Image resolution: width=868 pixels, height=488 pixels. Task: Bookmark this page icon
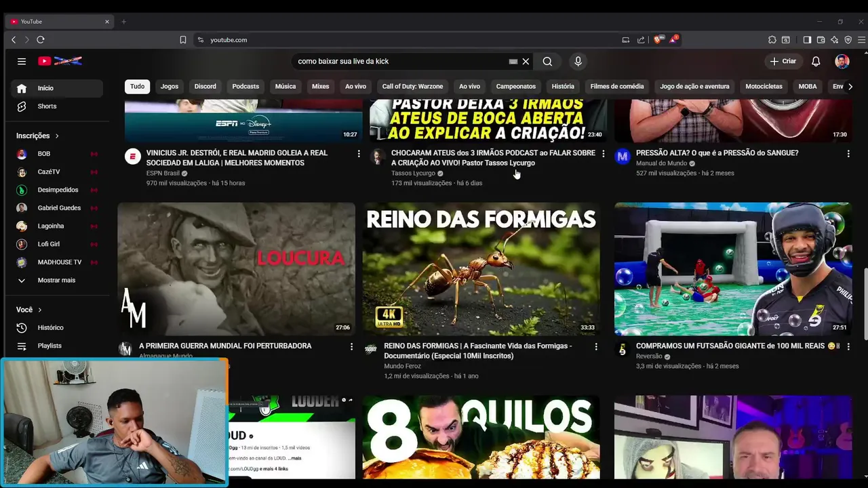182,40
